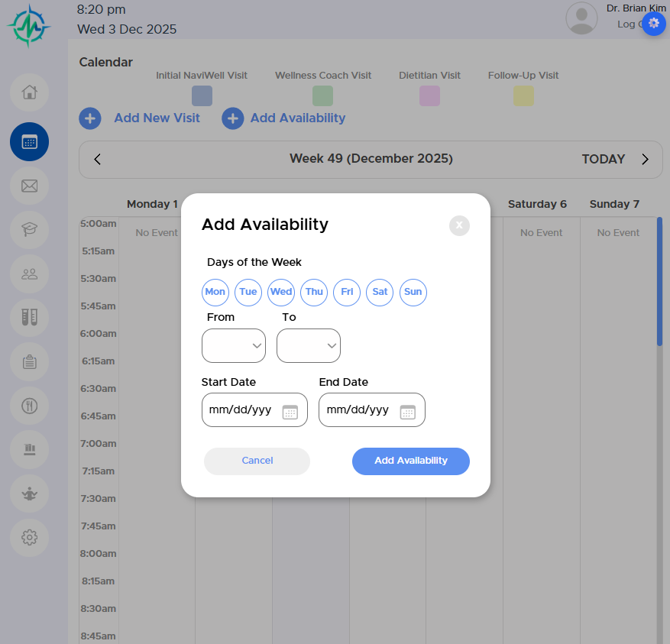Click the End Date input field
Viewport: 670px width, 644px height.
pyautogui.click(x=359, y=410)
